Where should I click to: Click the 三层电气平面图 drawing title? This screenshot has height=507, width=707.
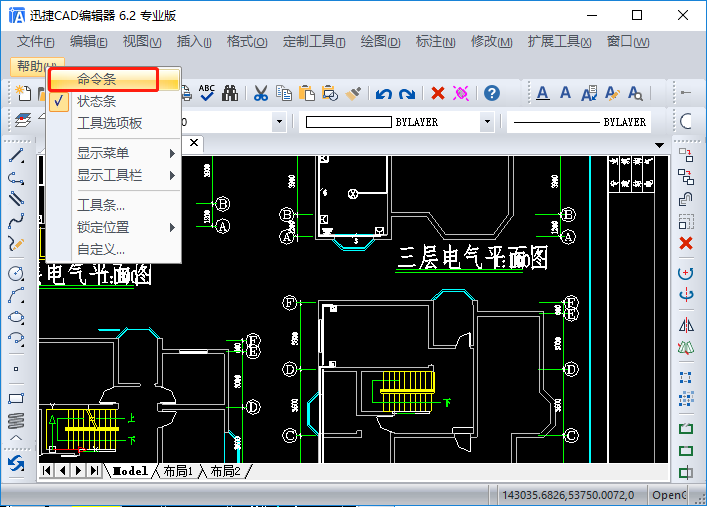[x=472, y=258]
